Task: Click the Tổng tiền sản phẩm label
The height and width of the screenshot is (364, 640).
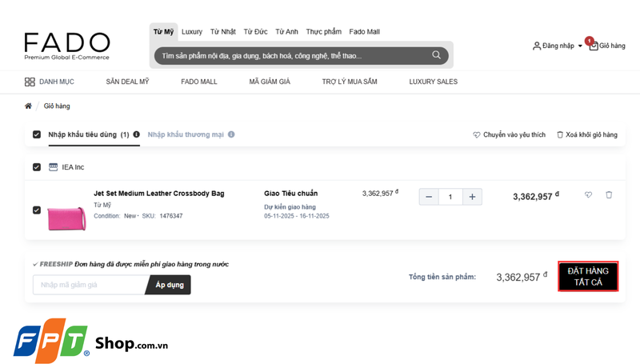Action: coord(442,277)
